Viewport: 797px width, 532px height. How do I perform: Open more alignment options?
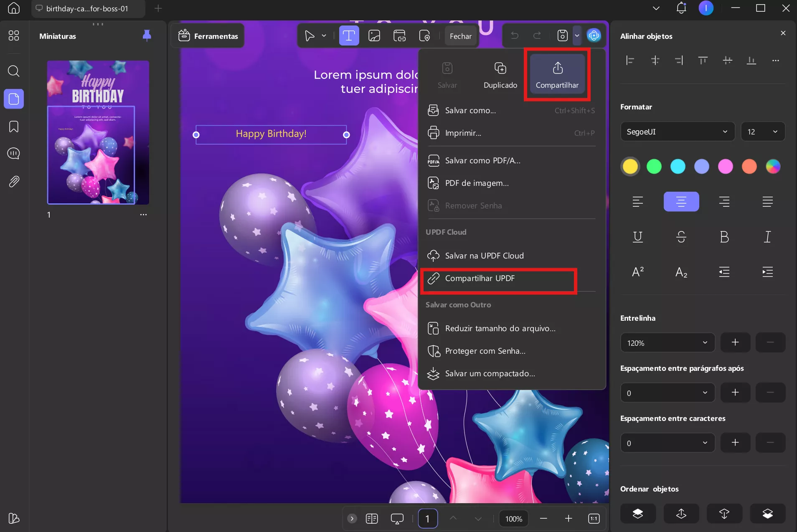(776, 61)
